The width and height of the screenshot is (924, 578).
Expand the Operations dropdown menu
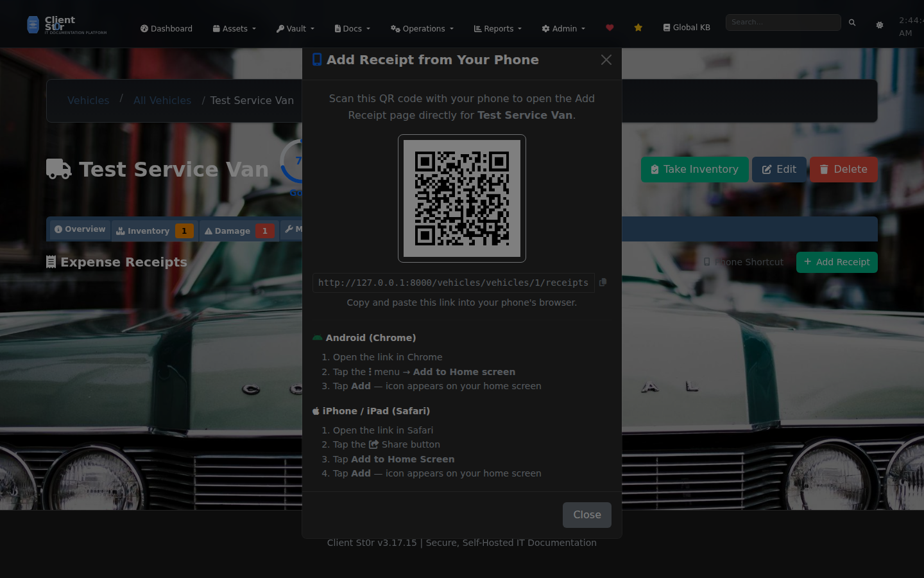pos(422,28)
